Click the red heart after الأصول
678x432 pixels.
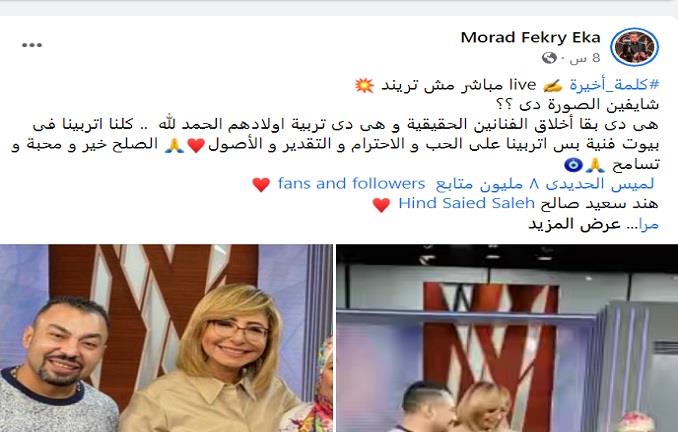point(196,145)
